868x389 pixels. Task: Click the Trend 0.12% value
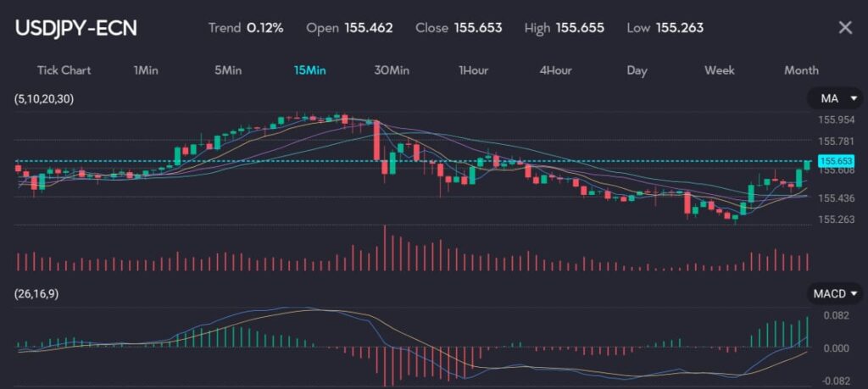coord(264,28)
